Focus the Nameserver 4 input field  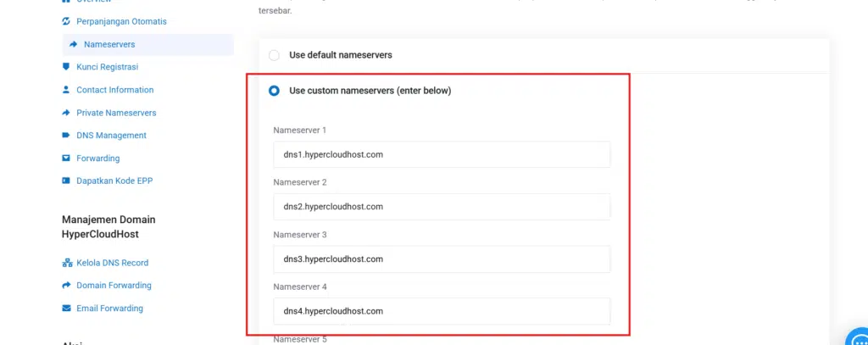pos(442,311)
